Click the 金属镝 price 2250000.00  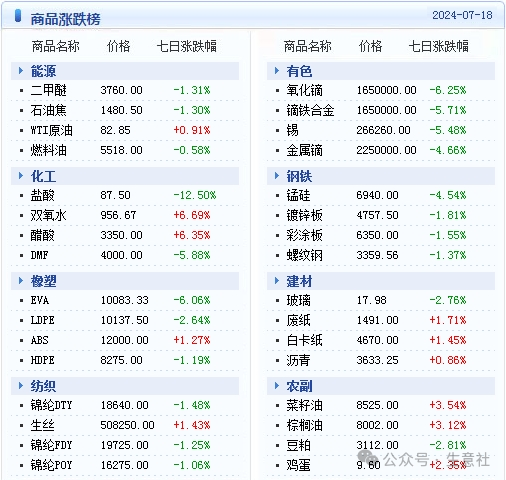coord(386,150)
